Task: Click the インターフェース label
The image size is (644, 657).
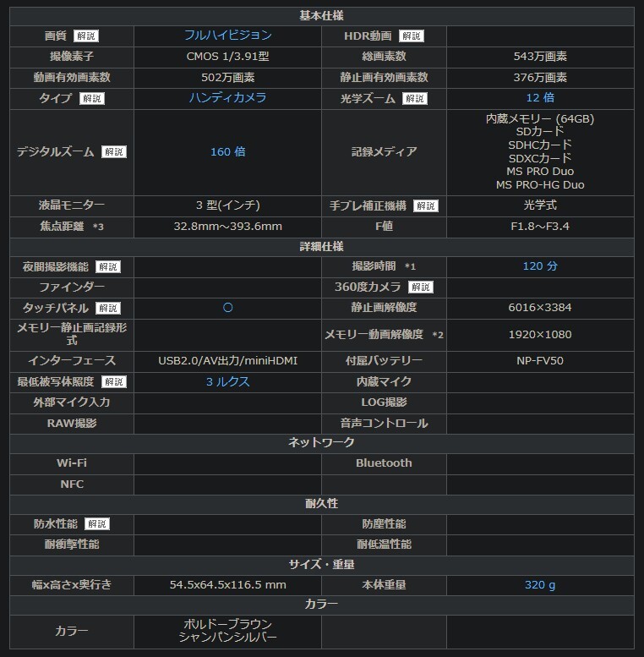Action: (x=72, y=361)
